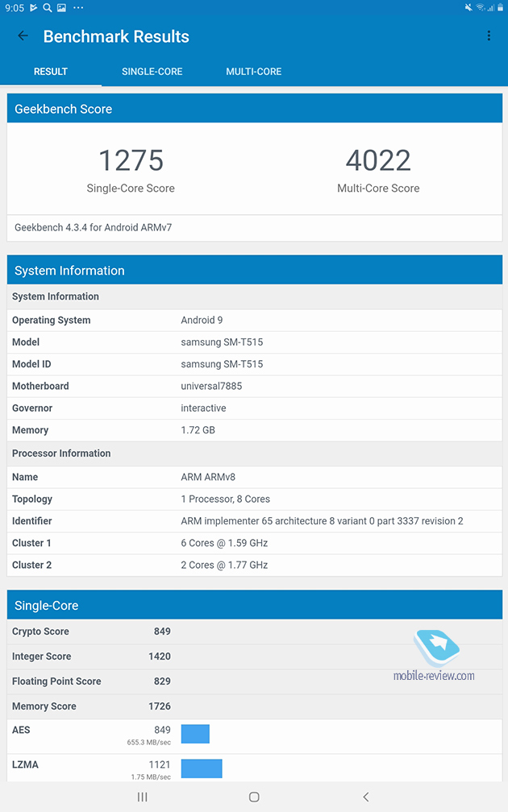Tap the Android navigation back chevron
Screen dimensions: 508x812
tap(366, 797)
